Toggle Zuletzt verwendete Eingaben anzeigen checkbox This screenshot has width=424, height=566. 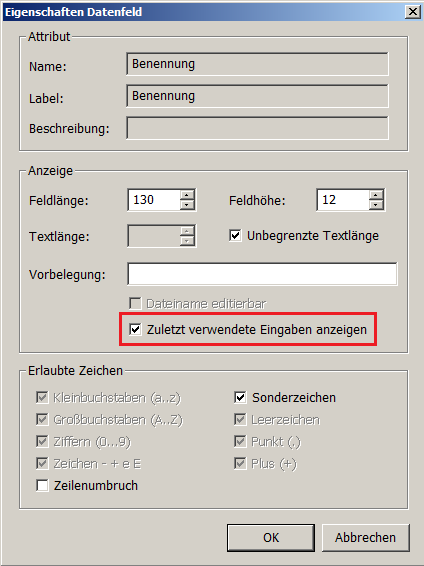[135, 329]
